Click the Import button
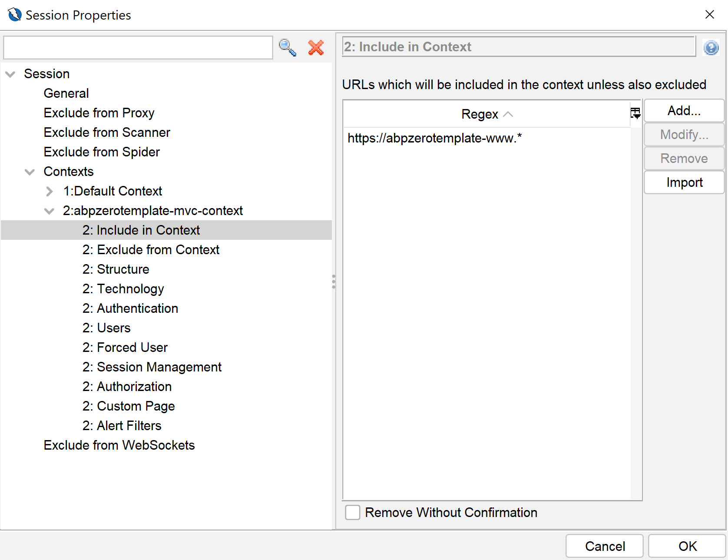Image resolution: width=728 pixels, height=560 pixels. pyautogui.click(x=684, y=182)
